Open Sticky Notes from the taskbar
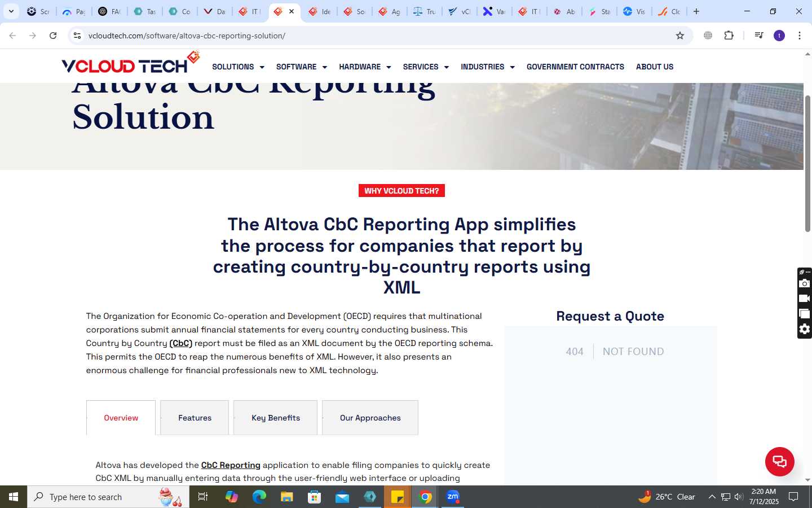 click(x=398, y=497)
